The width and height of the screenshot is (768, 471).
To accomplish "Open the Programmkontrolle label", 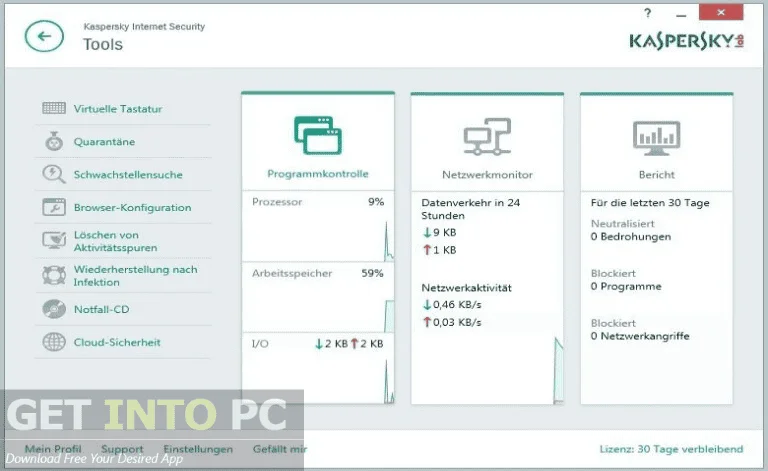I will 318,174.
